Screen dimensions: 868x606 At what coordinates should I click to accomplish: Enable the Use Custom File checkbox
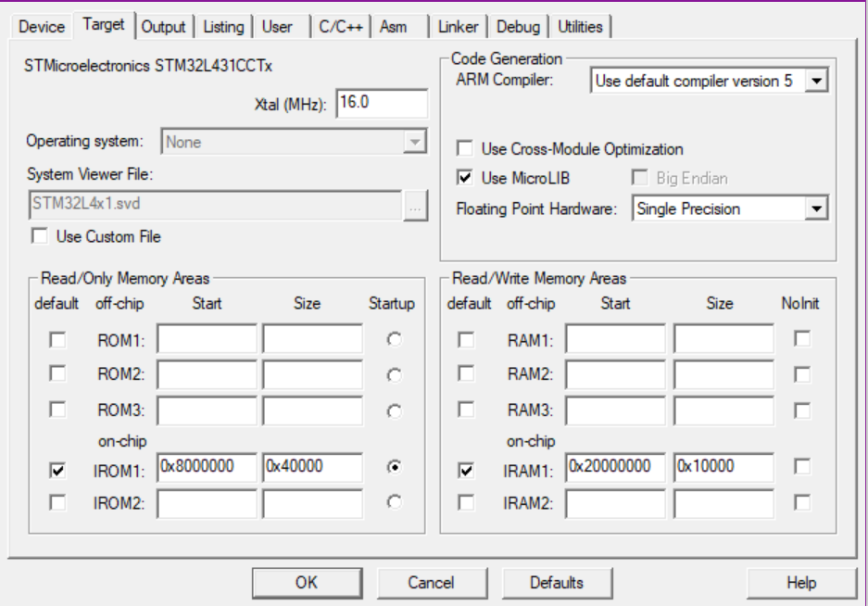40,236
